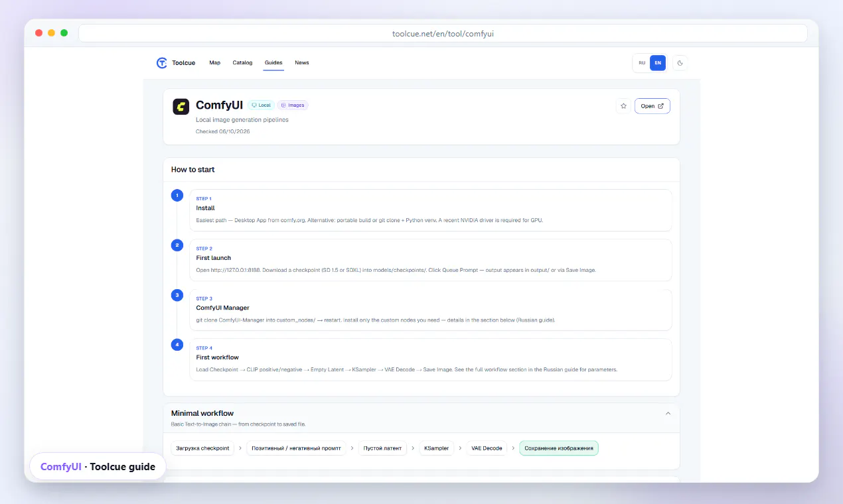This screenshot has width=843, height=504.
Task: Click the Toolcue brand name text
Action: pyautogui.click(x=183, y=63)
